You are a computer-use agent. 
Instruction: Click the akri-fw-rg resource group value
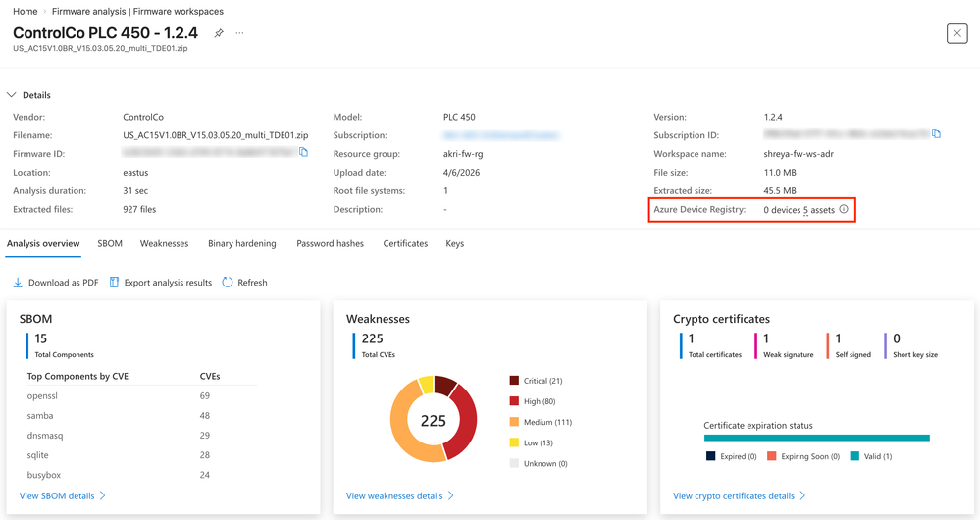pyautogui.click(x=463, y=154)
